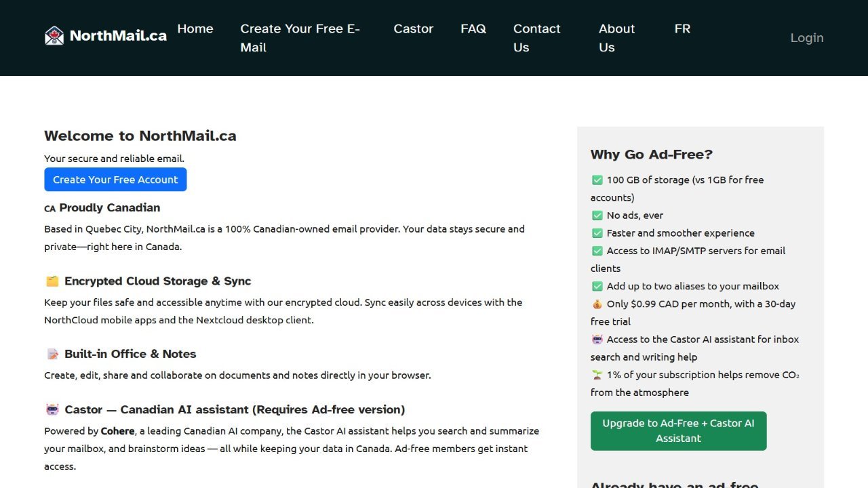The image size is (868, 488).
Task: Click the folder icon beside Encrypted Cloud Storage
Action: click(x=52, y=281)
